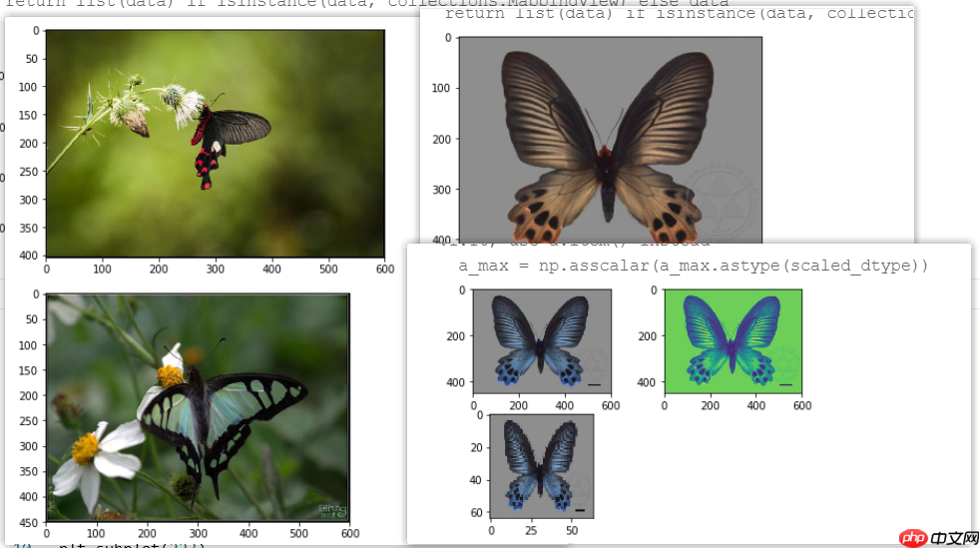
Task: Click the small pixelated blue butterfly plot
Action: tap(541, 466)
